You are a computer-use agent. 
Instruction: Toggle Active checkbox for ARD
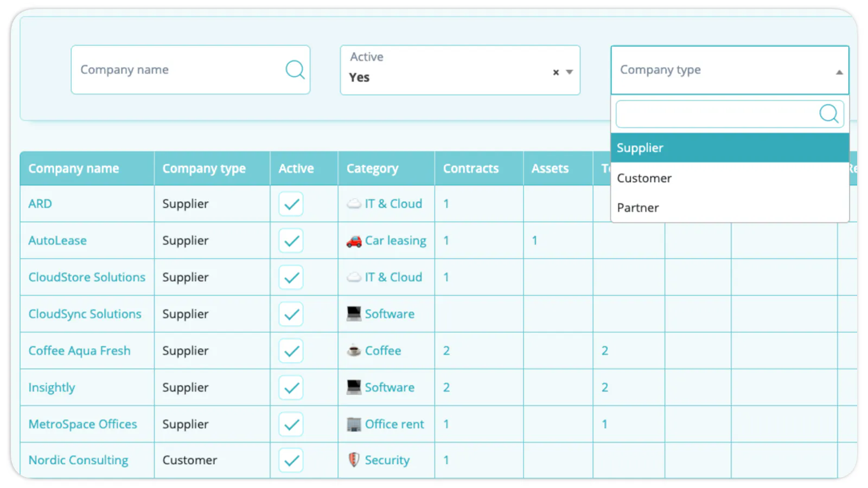pos(291,204)
